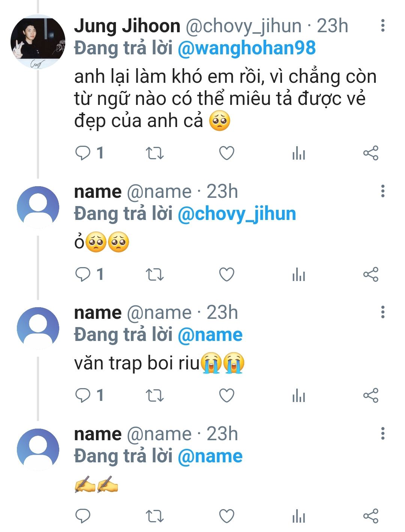Open the three-dot menu on 'ỏ' reply
This screenshot has height=532, width=405.
point(382,191)
